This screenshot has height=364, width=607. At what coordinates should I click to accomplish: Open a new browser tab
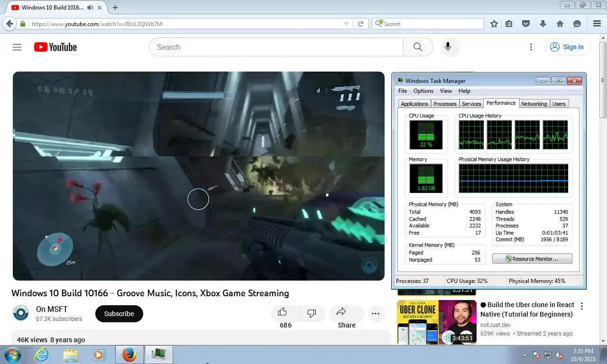(115, 8)
